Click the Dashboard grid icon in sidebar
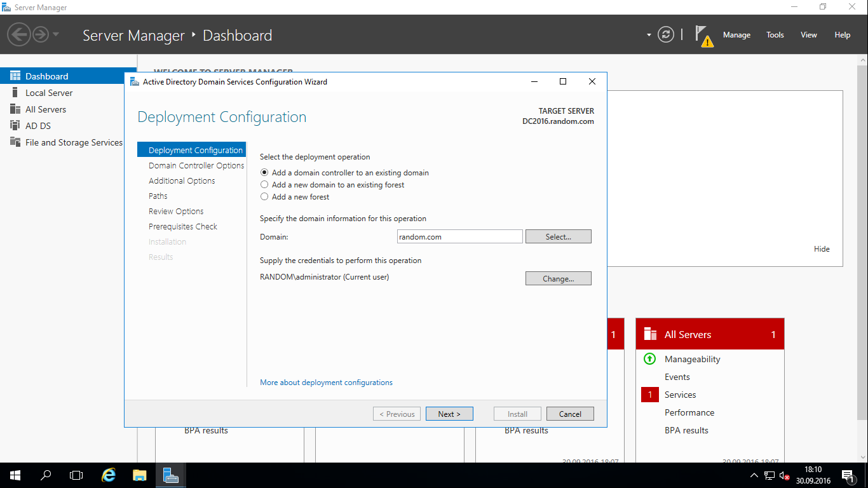The image size is (868, 488). pos(15,76)
